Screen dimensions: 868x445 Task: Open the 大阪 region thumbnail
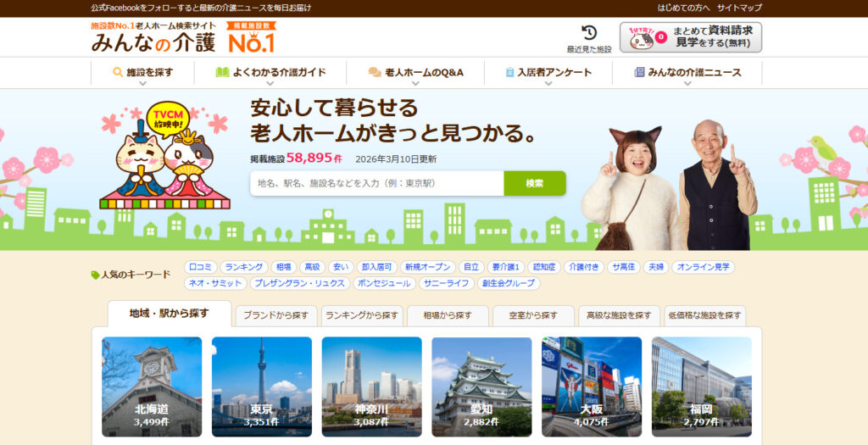point(592,387)
